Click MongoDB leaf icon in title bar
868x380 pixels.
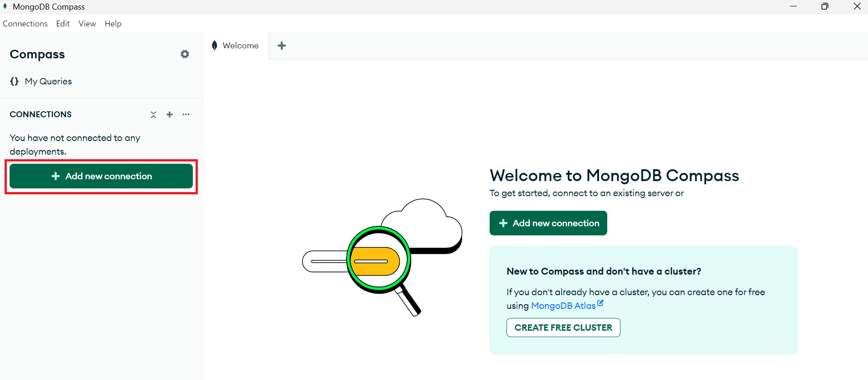5,6
